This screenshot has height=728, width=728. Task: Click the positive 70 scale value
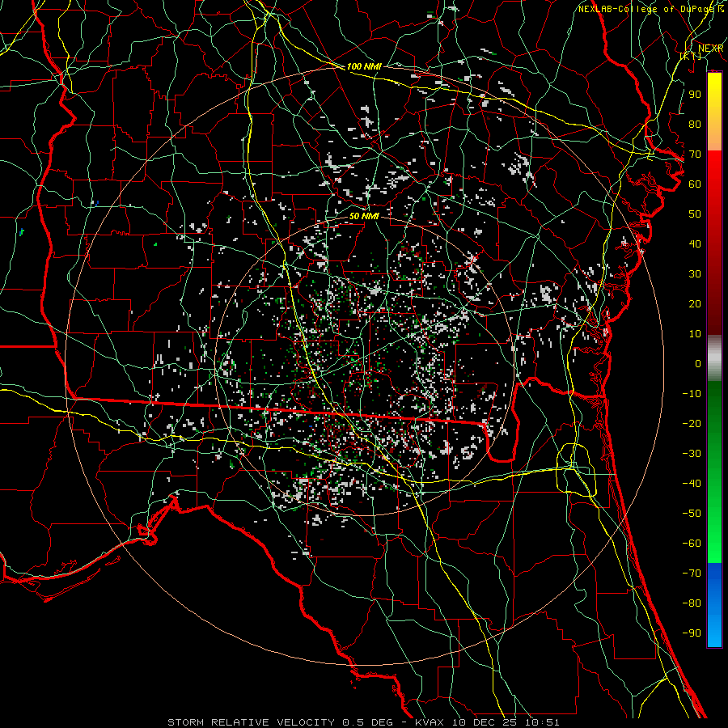click(x=695, y=154)
